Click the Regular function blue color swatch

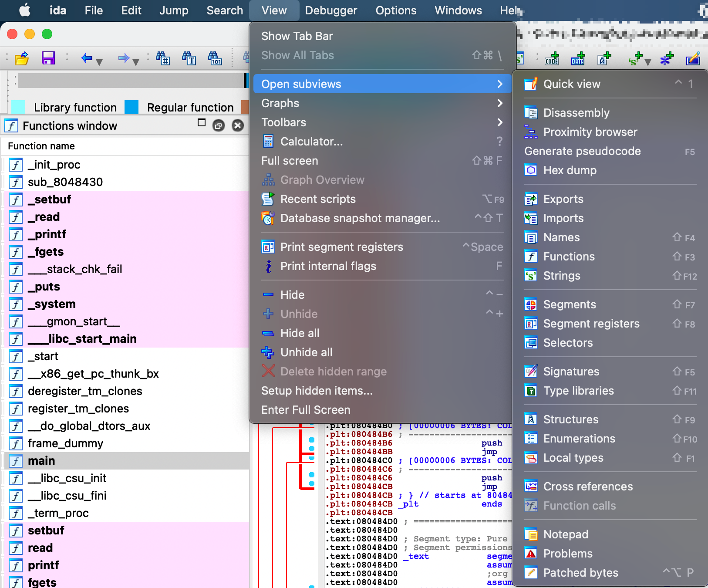pos(131,107)
